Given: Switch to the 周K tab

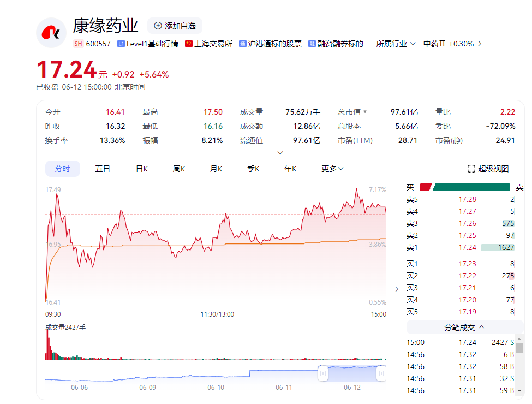Looking at the screenshot, I should click(179, 169).
